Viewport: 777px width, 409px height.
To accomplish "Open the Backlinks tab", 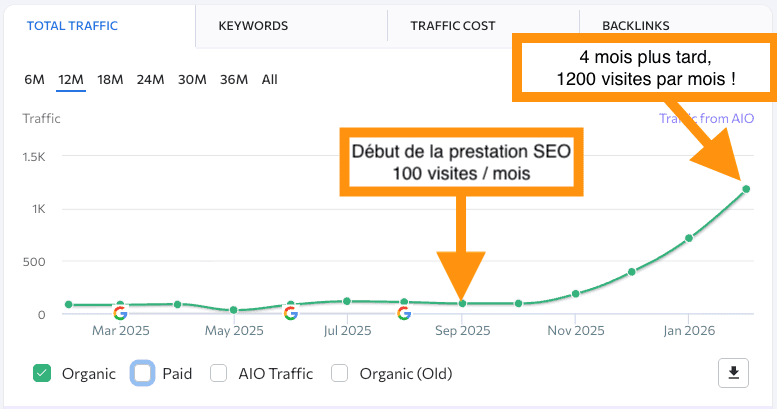I will coord(636,26).
